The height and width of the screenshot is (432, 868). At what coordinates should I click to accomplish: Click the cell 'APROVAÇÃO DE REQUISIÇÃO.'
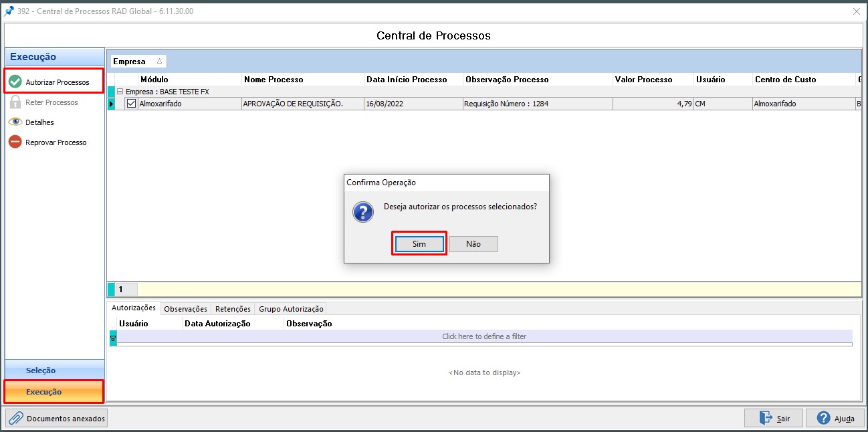(x=302, y=104)
